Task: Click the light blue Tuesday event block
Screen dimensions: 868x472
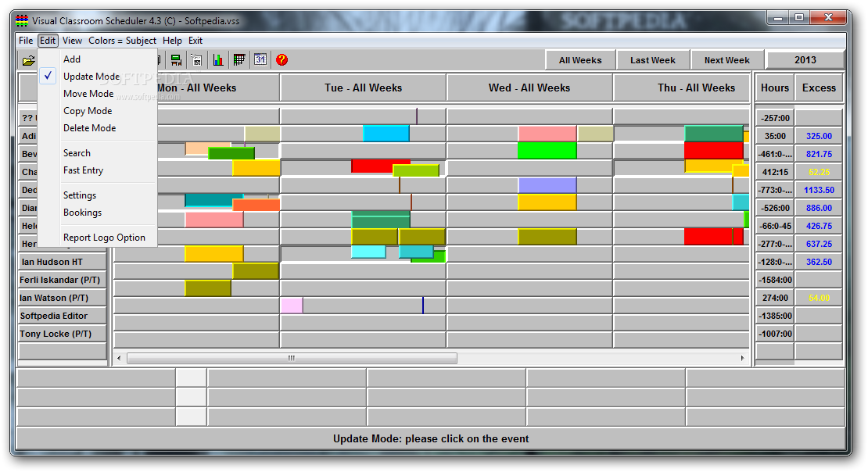Action: click(x=386, y=134)
